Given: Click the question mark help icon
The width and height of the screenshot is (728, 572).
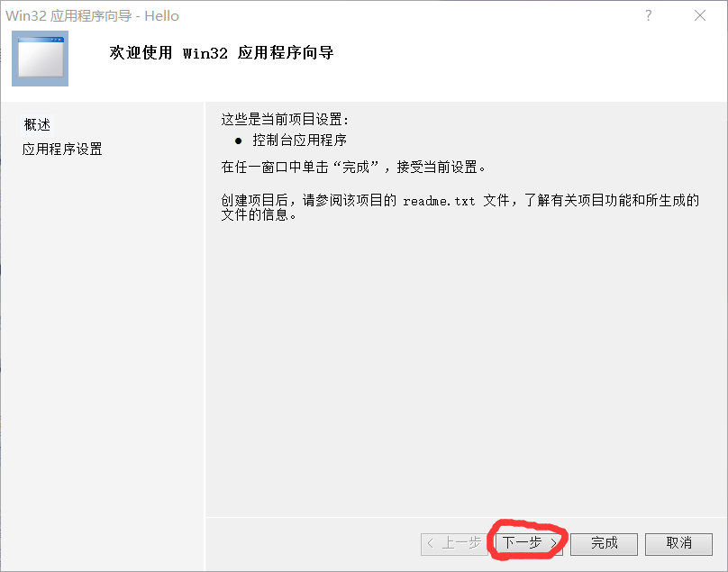Looking at the screenshot, I should pos(648,16).
